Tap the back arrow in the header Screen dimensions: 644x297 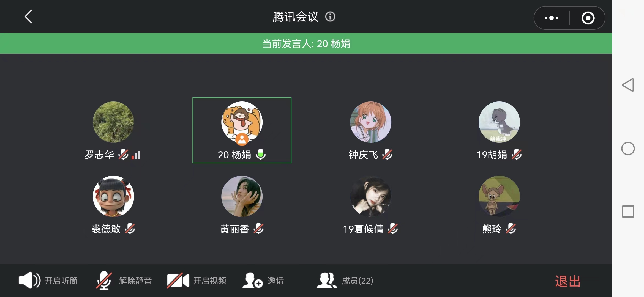tap(29, 17)
